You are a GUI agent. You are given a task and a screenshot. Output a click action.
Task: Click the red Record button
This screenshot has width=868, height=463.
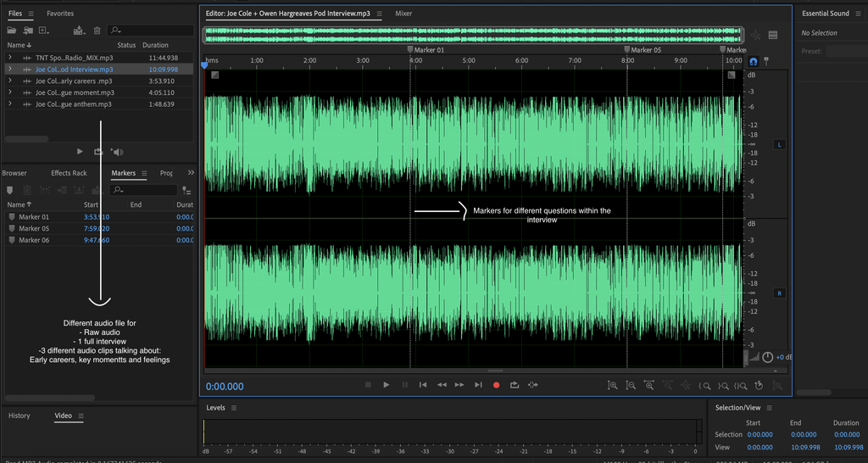pos(496,385)
